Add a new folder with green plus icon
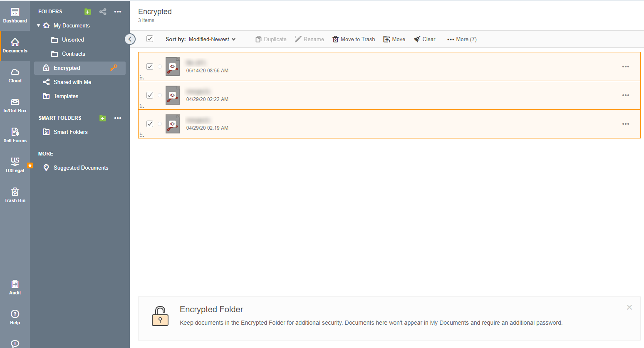Screen dimensions: 644x348 88,12
